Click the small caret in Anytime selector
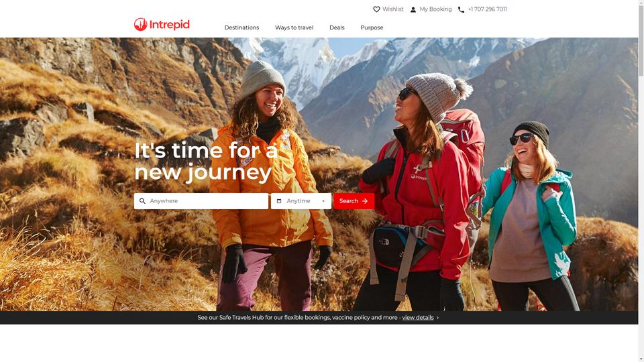The width and height of the screenshot is (644, 362). [x=323, y=201]
